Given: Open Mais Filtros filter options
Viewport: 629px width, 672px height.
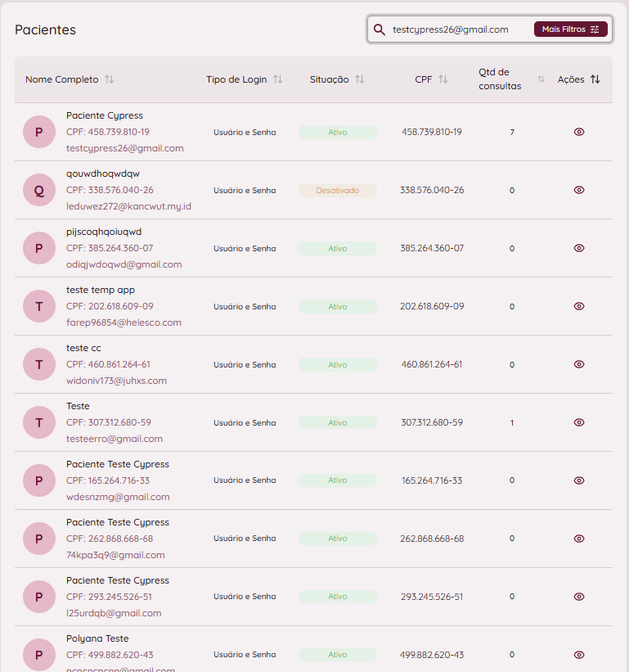Looking at the screenshot, I should [x=570, y=29].
